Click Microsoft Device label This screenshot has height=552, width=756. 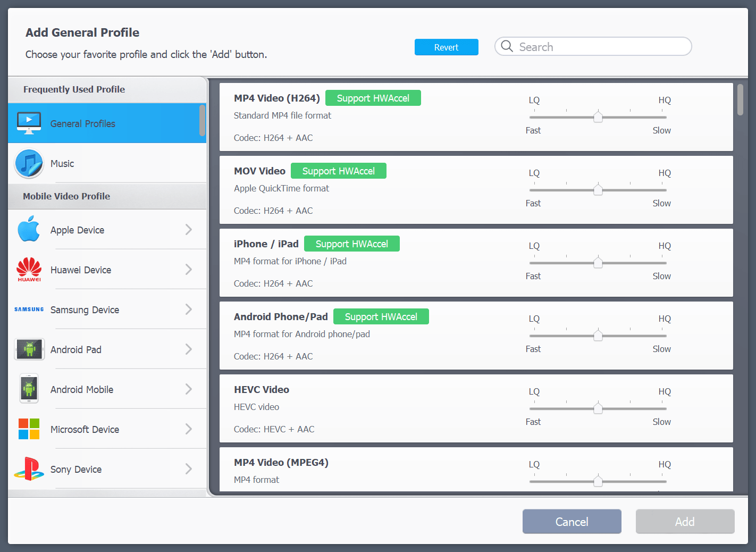click(85, 429)
